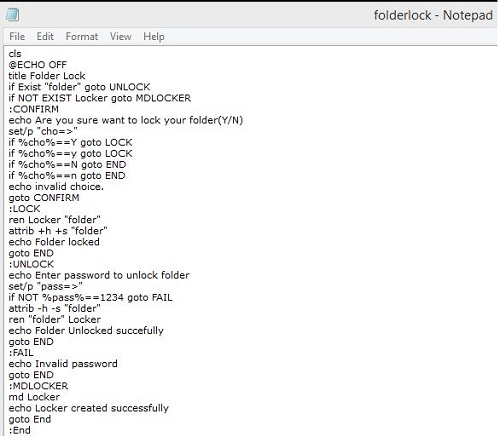Click line 'echo invalid choice.'
This screenshot has height=437, width=500.
click(x=56, y=187)
